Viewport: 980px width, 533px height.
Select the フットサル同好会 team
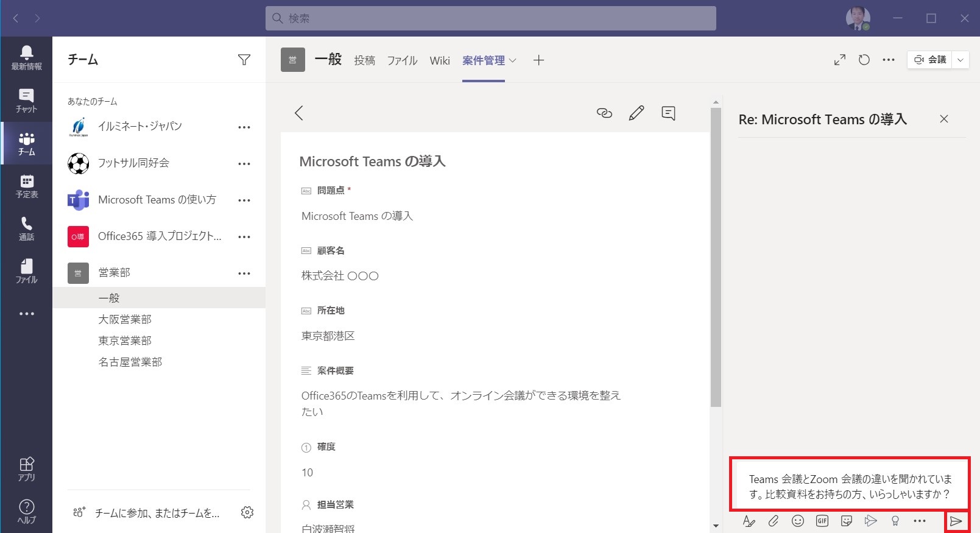pos(134,163)
